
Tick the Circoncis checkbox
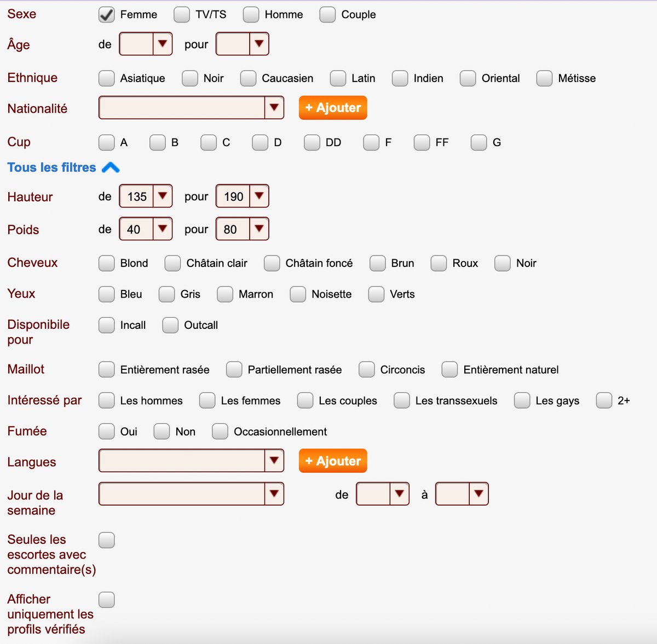pyautogui.click(x=367, y=369)
